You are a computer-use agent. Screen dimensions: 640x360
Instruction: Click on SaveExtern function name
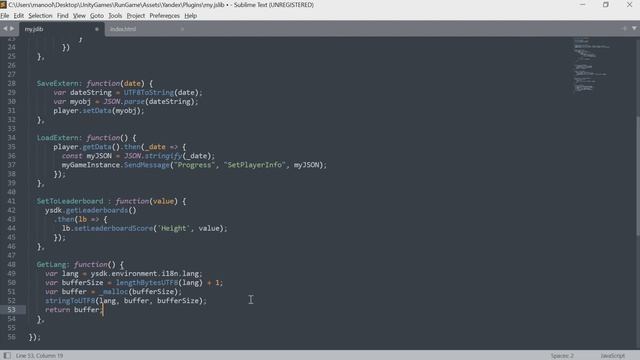(57, 83)
